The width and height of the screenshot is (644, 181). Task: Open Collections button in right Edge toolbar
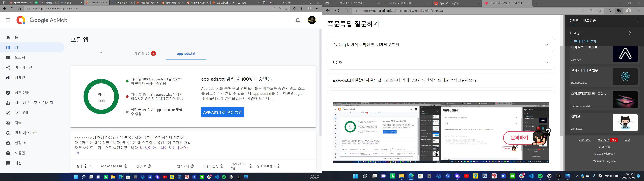[619, 11]
